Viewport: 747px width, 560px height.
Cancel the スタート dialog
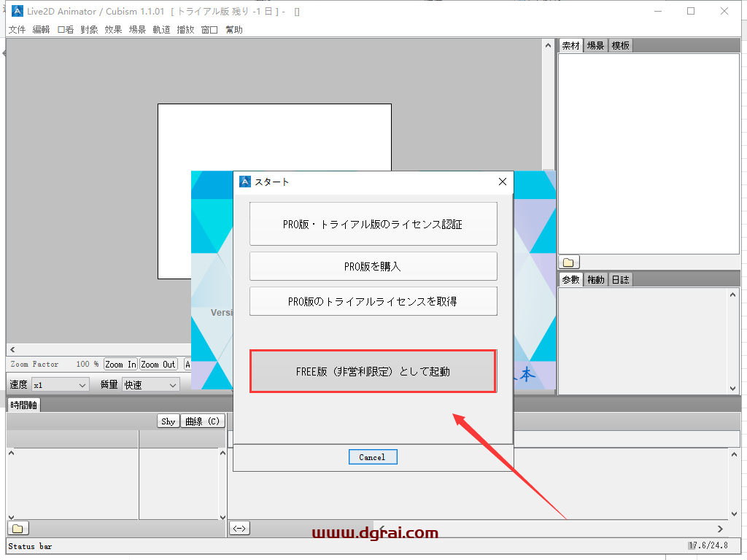click(373, 457)
